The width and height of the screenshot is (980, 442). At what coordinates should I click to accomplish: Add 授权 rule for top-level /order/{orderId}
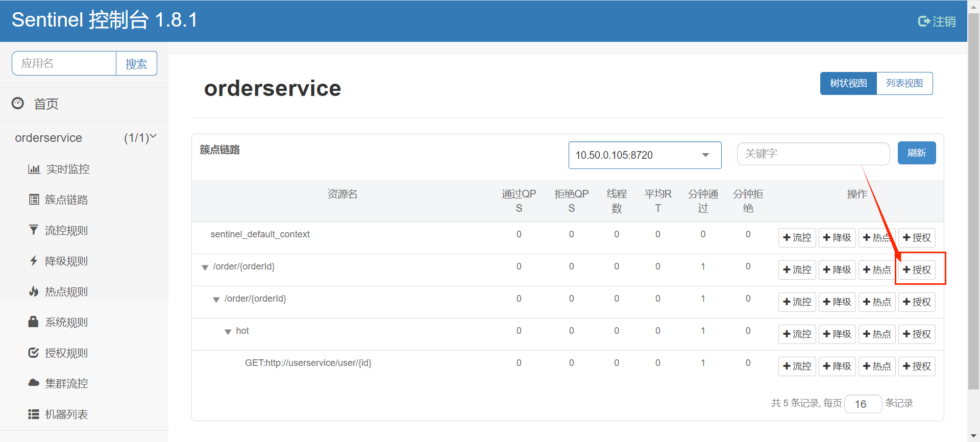pyautogui.click(x=917, y=269)
